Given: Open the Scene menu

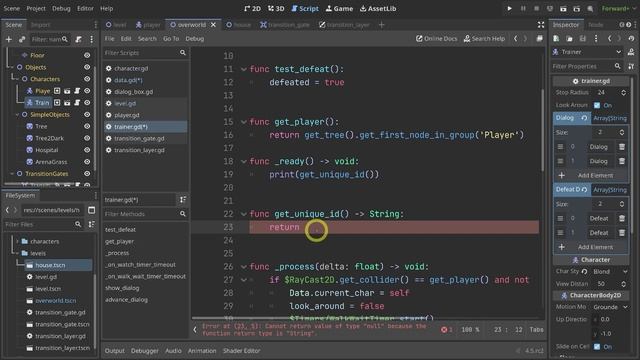Looking at the screenshot, I should pos(11,8).
